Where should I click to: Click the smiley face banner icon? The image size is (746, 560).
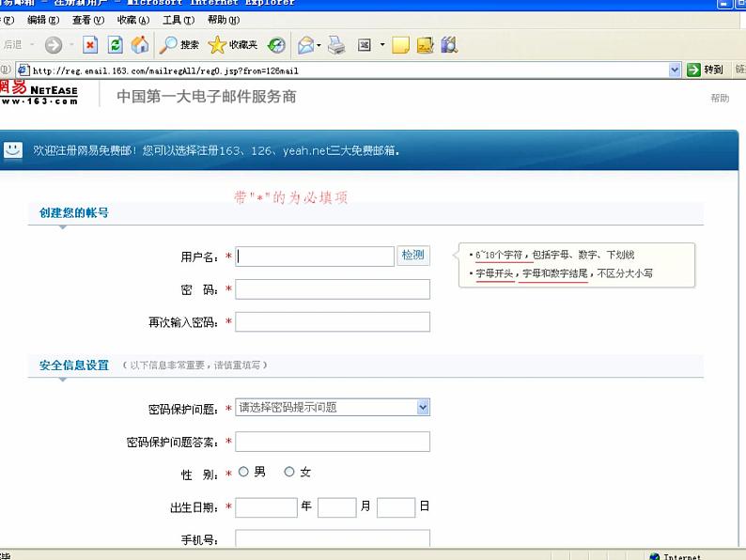[x=13, y=150]
